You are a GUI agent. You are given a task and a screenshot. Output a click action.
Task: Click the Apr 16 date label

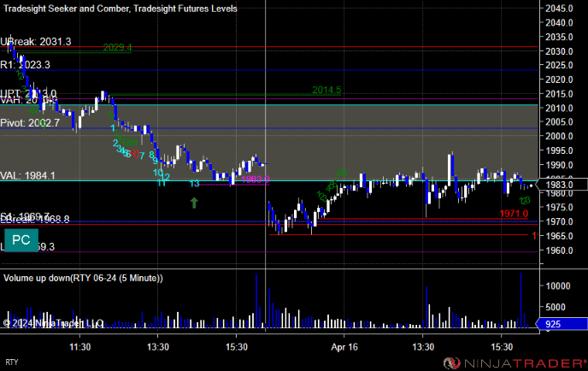pos(344,347)
